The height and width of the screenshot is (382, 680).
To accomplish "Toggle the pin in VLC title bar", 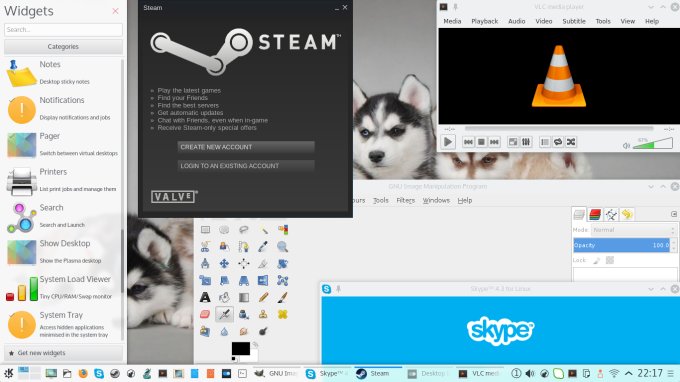I will tap(456, 7).
